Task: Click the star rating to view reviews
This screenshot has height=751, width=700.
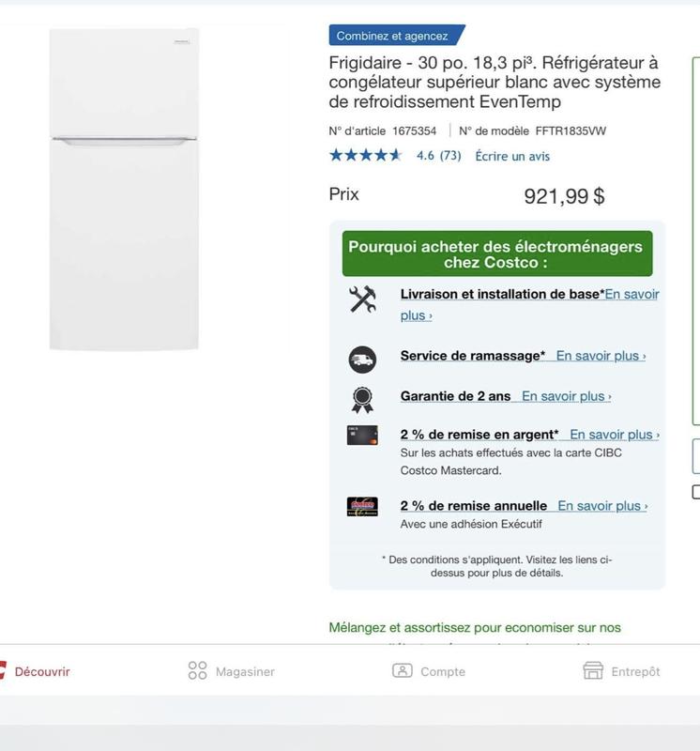Action: coord(365,155)
